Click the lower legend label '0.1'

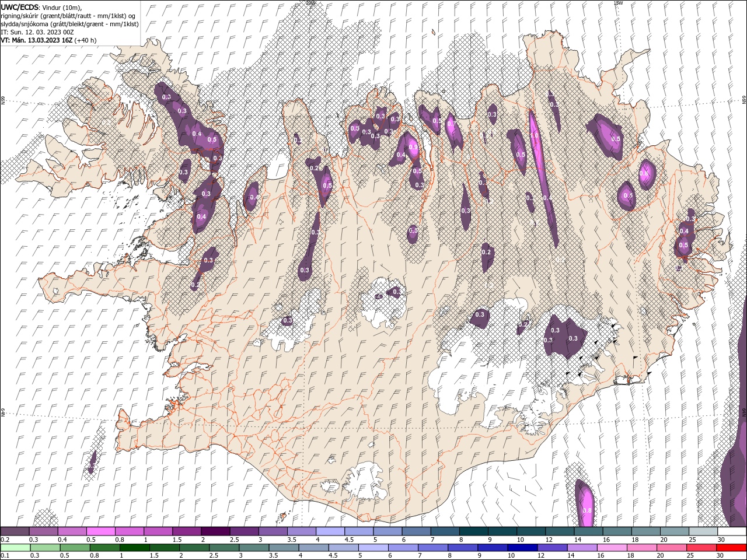tap(5, 556)
